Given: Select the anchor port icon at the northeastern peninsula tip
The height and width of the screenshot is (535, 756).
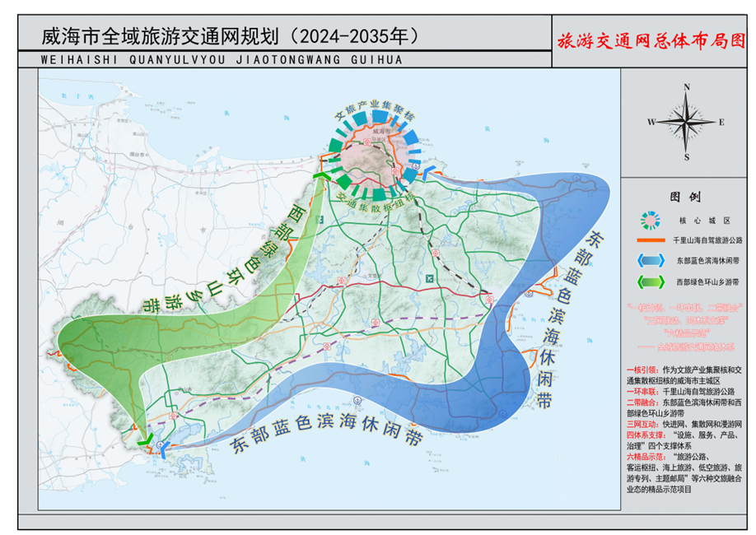Looking at the screenshot, I should [577, 177].
